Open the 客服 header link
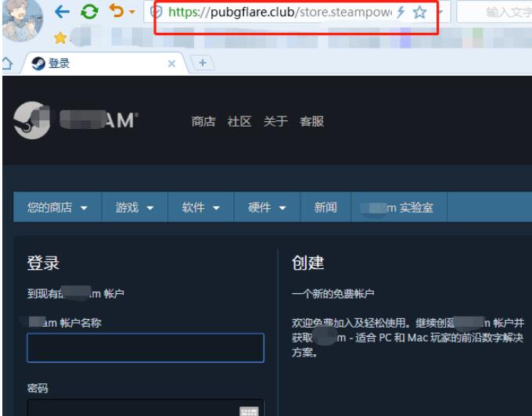The image size is (532, 416). pos(312,121)
